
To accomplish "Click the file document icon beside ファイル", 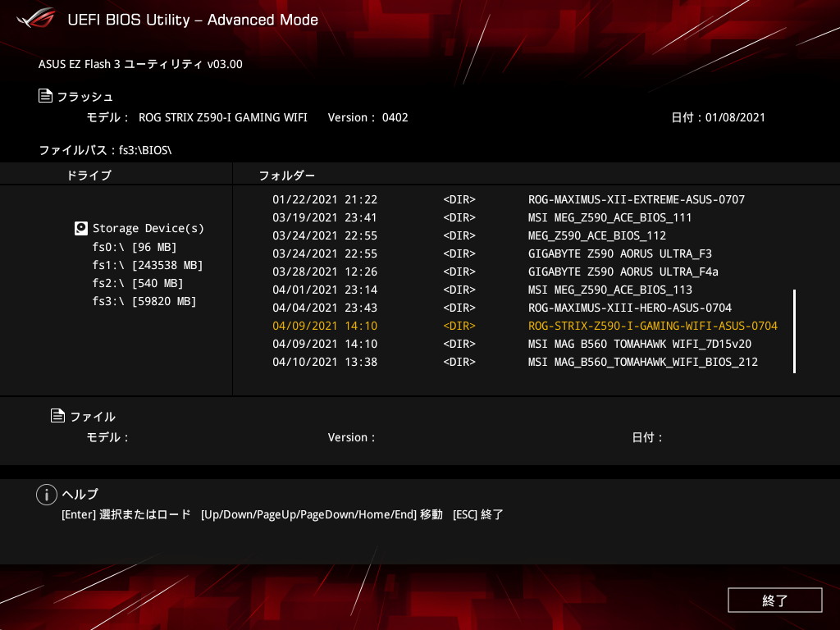I will 57,415.
